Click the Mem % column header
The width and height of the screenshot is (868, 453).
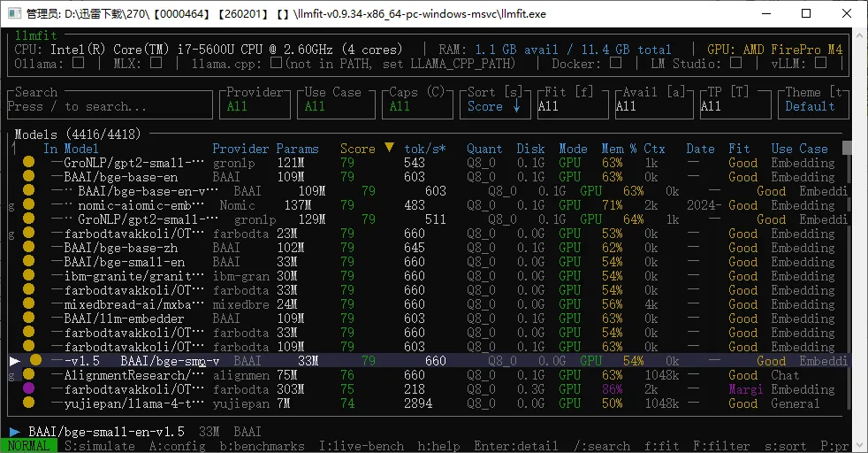[619, 149]
